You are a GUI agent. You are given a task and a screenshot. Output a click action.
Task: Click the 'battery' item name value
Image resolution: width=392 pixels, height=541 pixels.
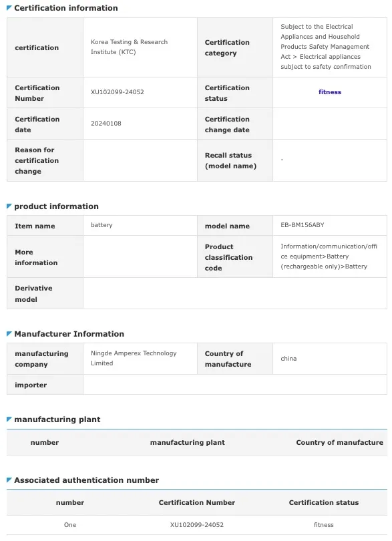[102, 224]
